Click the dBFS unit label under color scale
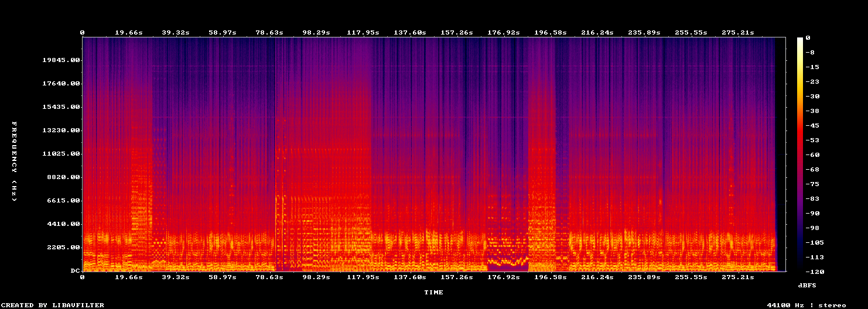868x309 pixels. click(807, 285)
